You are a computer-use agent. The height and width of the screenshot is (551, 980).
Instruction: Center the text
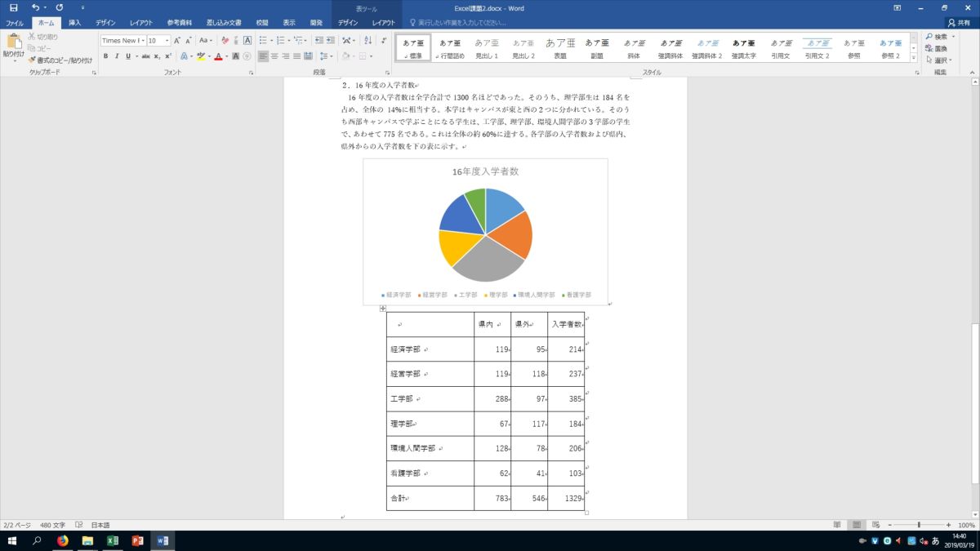pyautogui.click(x=274, y=56)
